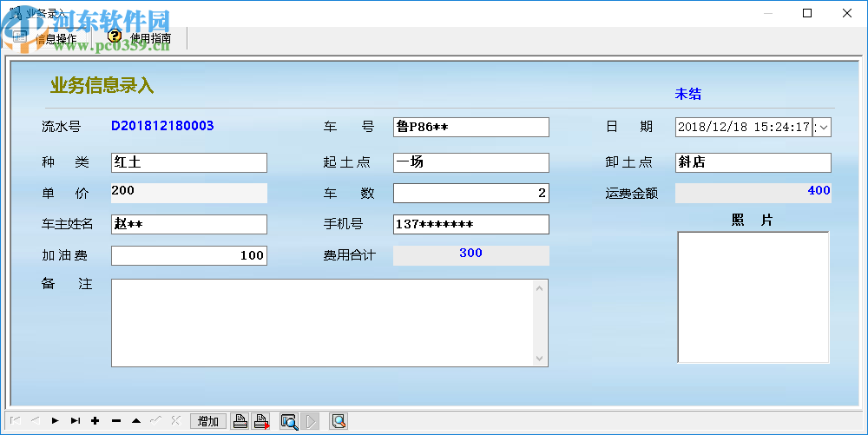The width and height of the screenshot is (868, 435).
Task: Click the 流水号 value D201812180003
Action: tap(163, 126)
